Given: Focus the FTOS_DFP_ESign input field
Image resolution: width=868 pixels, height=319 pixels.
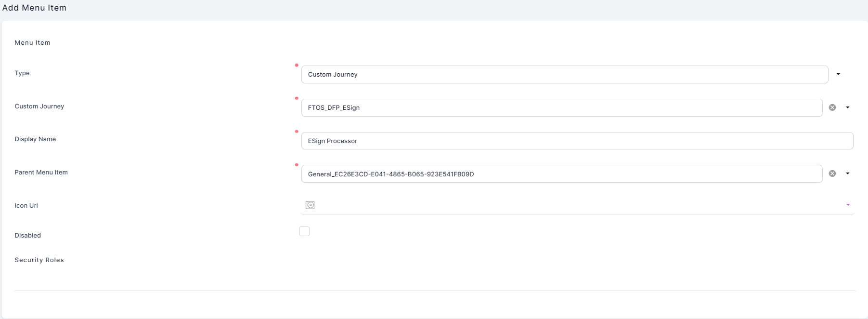Looking at the screenshot, I should point(561,107).
